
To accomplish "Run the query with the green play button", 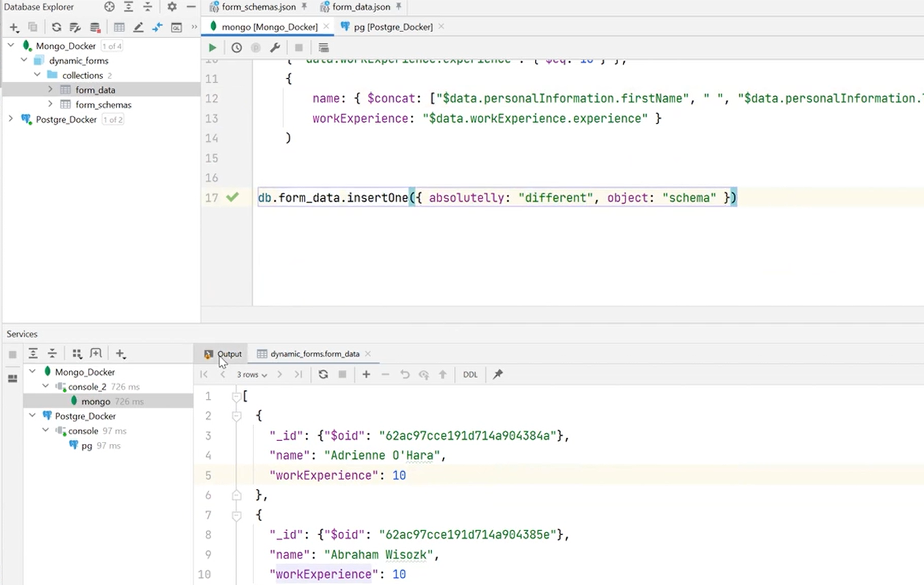I will [x=212, y=47].
